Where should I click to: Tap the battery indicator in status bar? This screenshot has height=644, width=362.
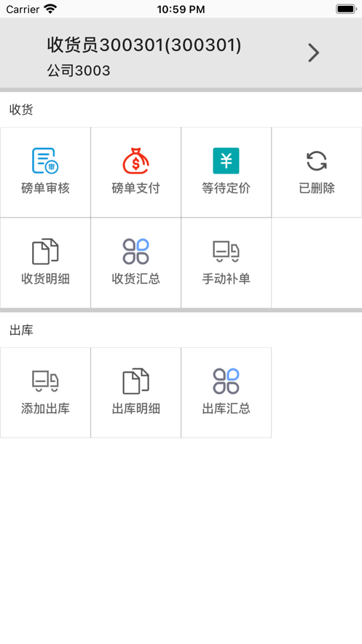(x=346, y=9)
